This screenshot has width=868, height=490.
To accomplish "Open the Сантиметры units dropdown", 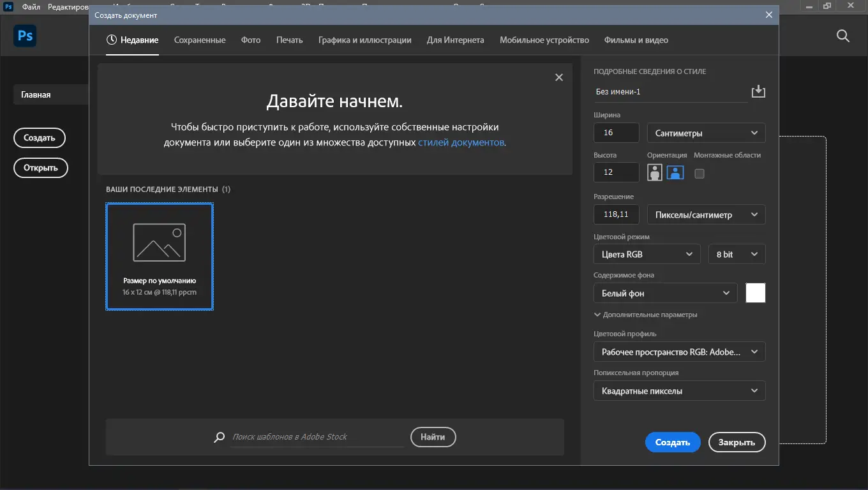I will coord(705,133).
